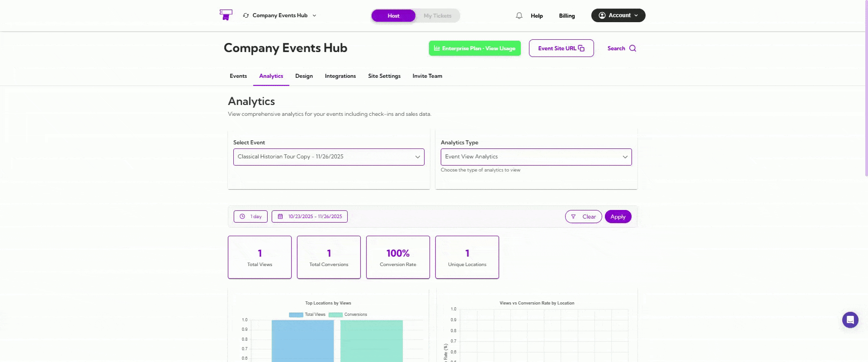The height and width of the screenshot is (362, 868).
Task: Click the Total Views stat card
Action: [x=259, y=257]
